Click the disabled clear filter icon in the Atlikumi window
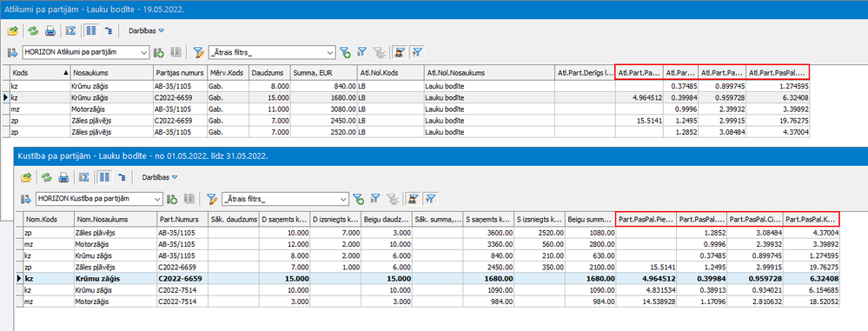 point(379,53)
